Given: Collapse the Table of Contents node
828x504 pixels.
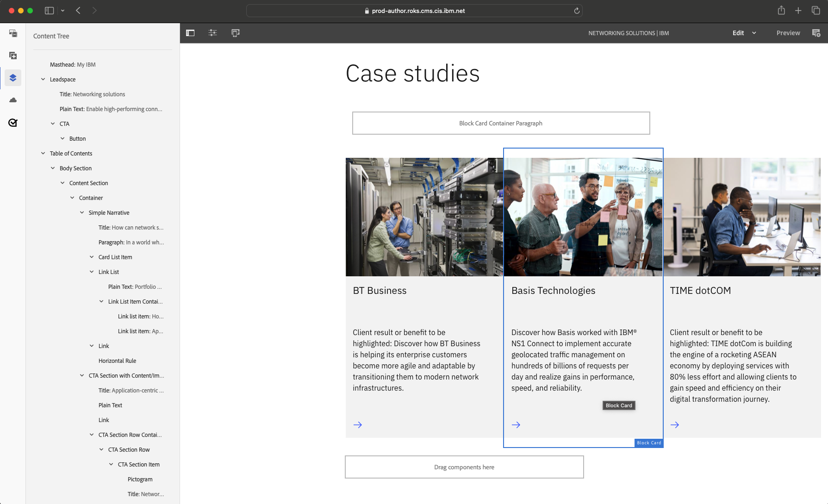Looking at the screenshot, I should click(x=43, y=153).
